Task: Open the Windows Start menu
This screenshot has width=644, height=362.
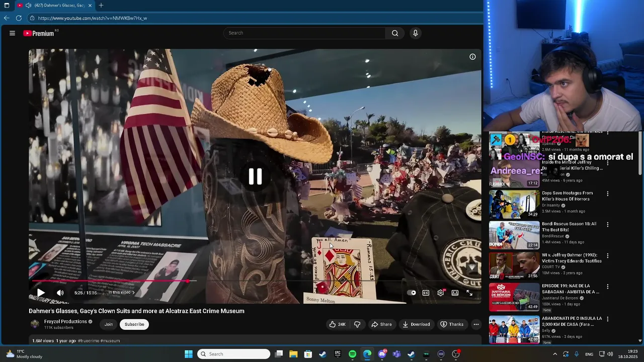Action: click(x=189, y=354)
